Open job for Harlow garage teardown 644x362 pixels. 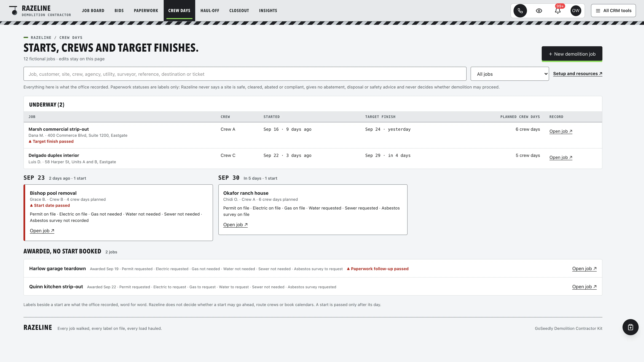coord(584,268)
